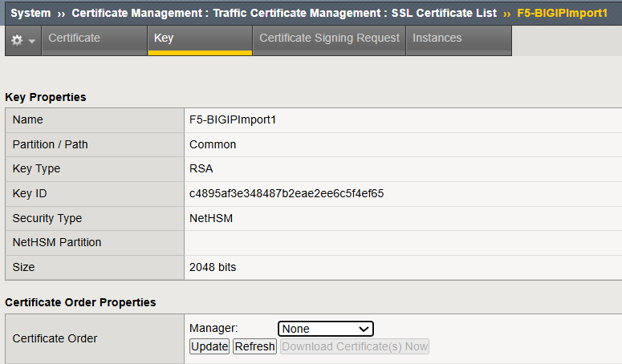Click the Partition value Common
Screen dimensions: 622x364
pos(213,144)
